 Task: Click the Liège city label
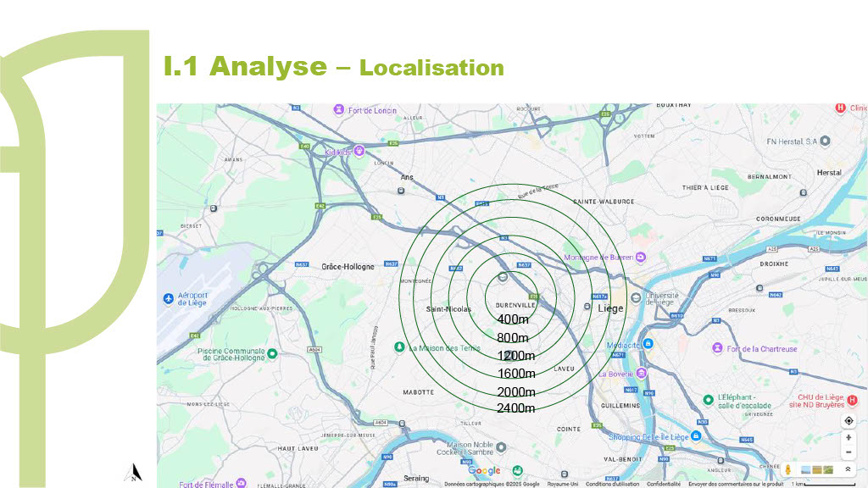tap(610, 308)
